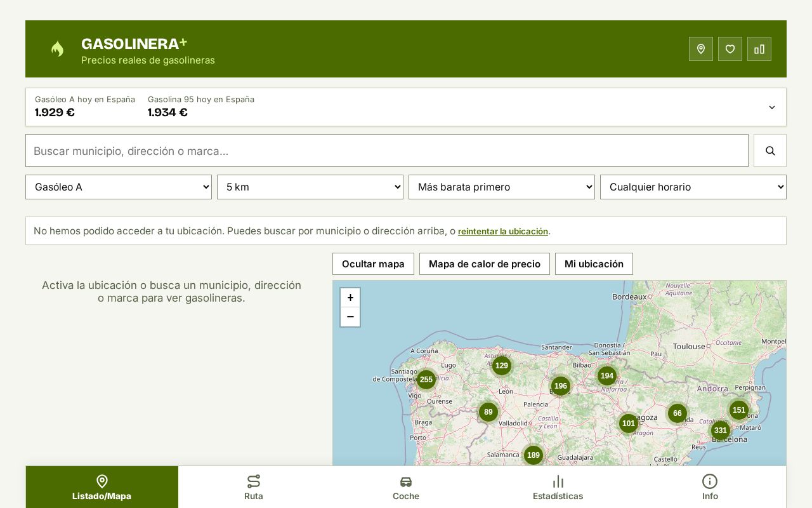Screen dimensions: 812x508
Task: Switch to the Coche tab
Action: [x=406, y=487]
